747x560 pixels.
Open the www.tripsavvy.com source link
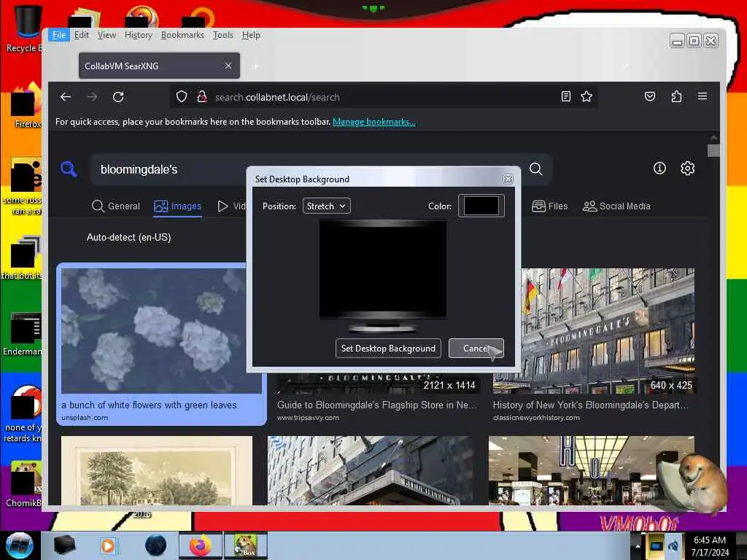point(308,418)
